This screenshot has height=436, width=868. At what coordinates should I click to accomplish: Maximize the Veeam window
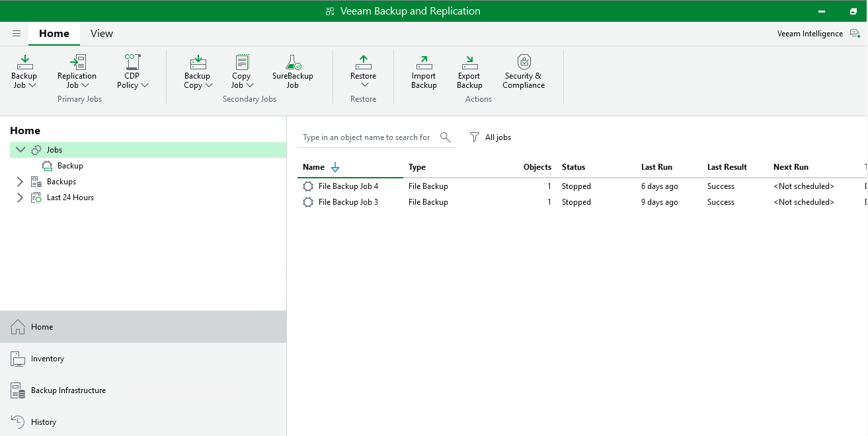(x=853, y=11)
